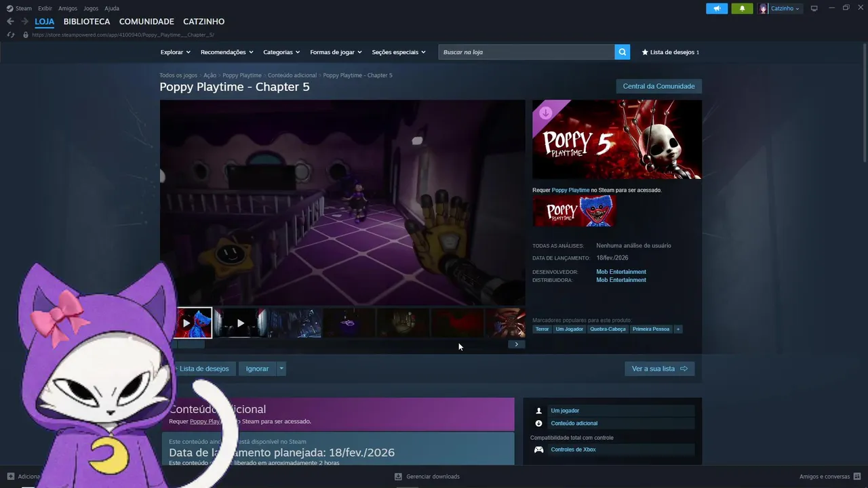The image size is (868, 488).
Task: Open the Exibir menu
Action: point(45,8)
